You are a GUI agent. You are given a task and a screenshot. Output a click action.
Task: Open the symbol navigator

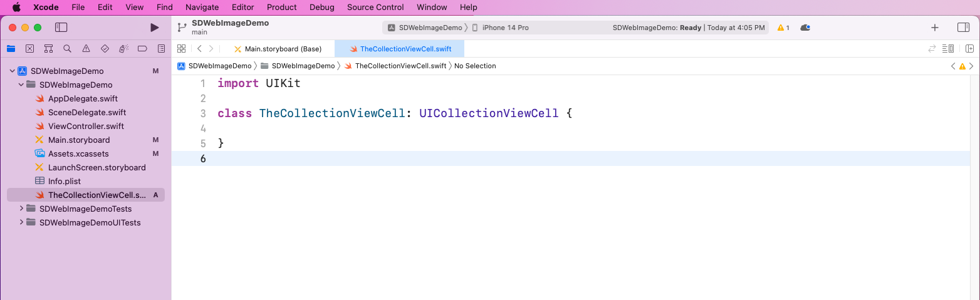pos(48,48)
